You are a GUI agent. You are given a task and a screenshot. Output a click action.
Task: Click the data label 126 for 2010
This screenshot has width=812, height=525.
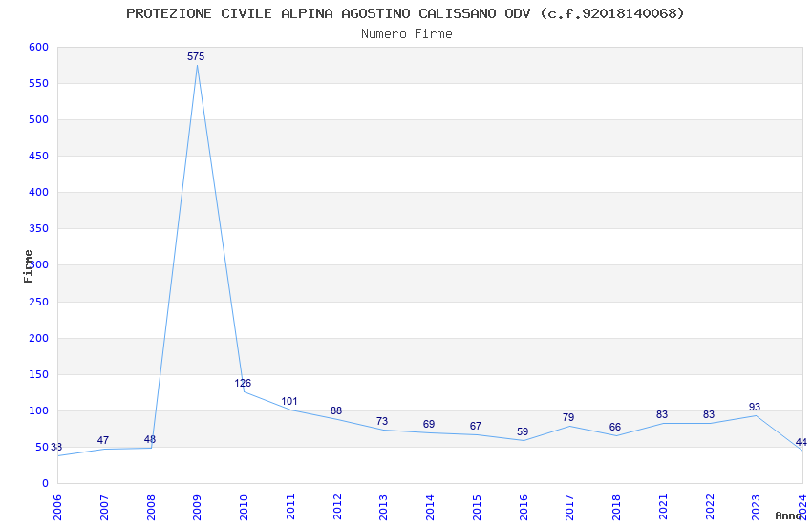(243, 383)
